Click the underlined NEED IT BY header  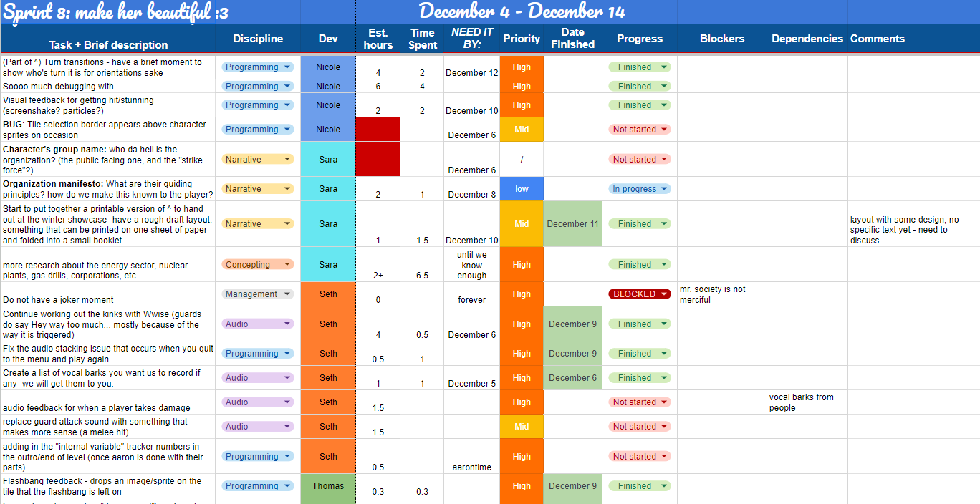click(471, 39)
